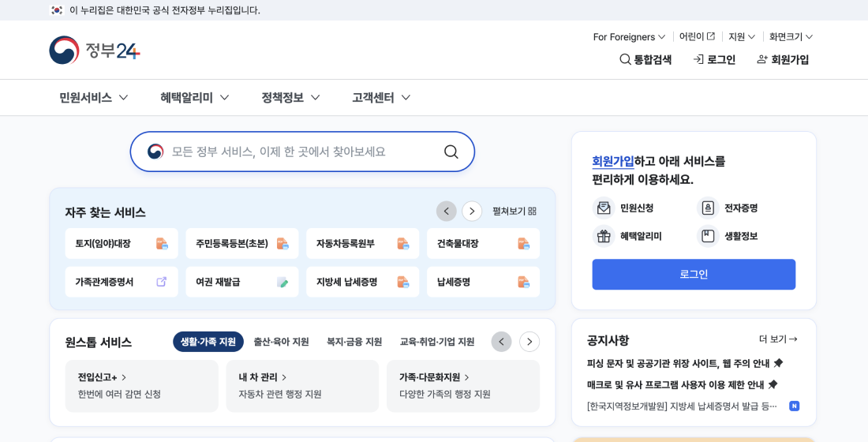Open 더 보기 link in 공지사항
Image resolution: width=868 pixels, height=442 pixels.
[778, 339]
